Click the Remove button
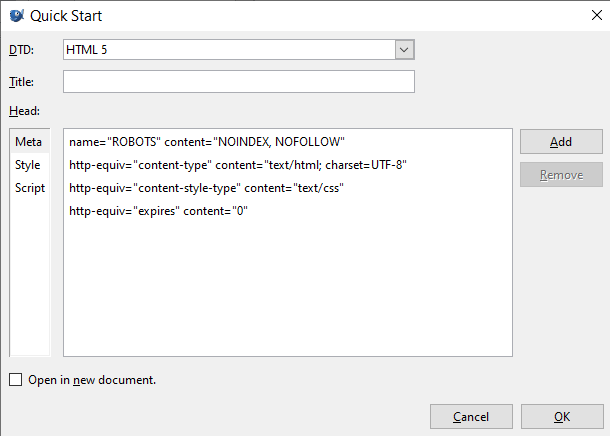 click(561, 175)
